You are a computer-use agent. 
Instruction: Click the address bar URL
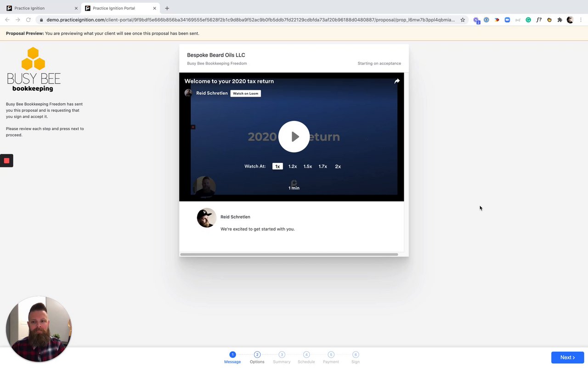(250, 20)
